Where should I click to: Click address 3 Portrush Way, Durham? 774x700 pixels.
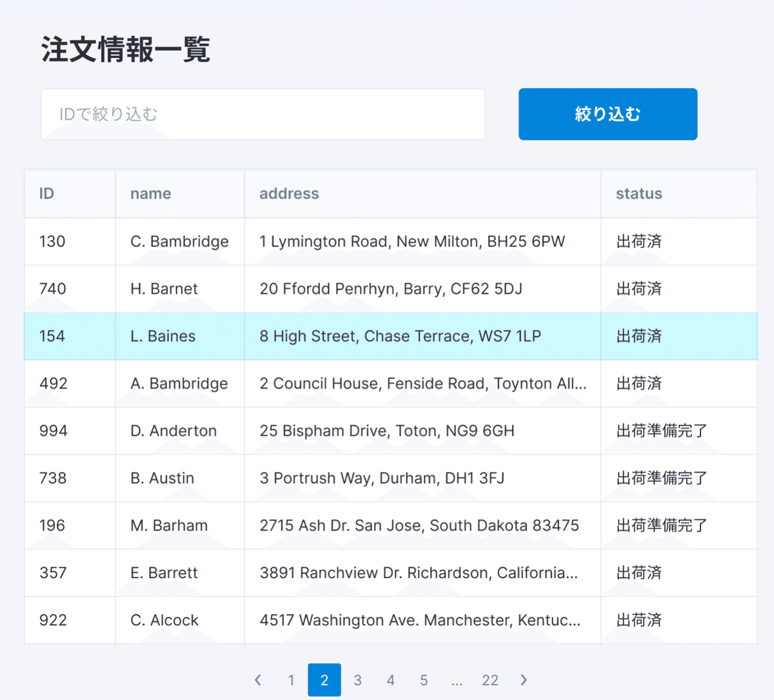point(382,478)
